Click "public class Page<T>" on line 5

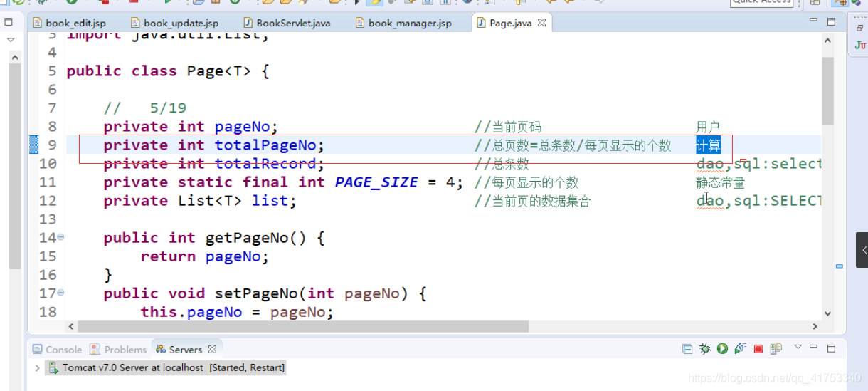tap(159, 71)
